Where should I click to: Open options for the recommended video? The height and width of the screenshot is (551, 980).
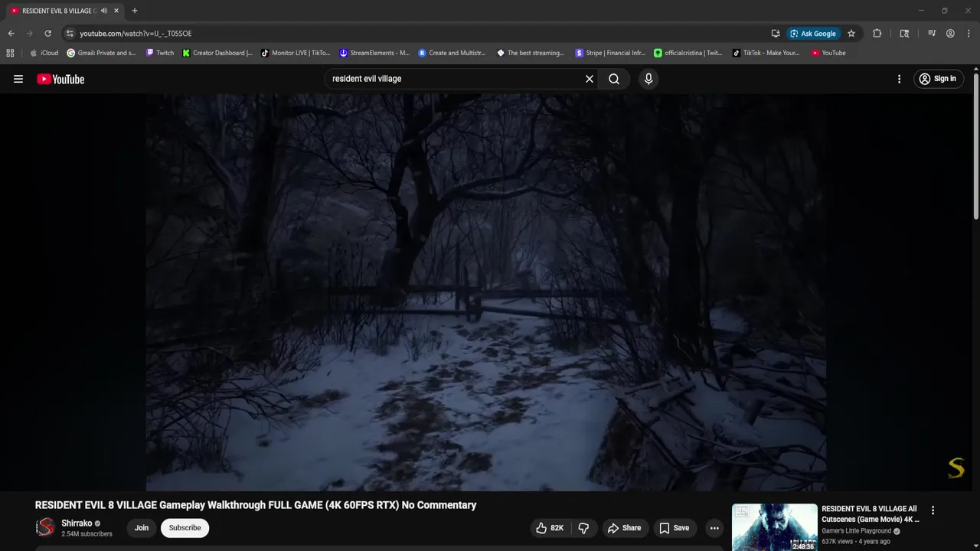(933, 510)
